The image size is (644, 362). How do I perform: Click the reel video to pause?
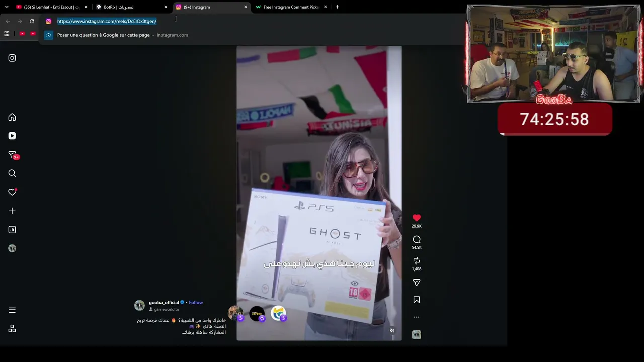tap(319, 193)
